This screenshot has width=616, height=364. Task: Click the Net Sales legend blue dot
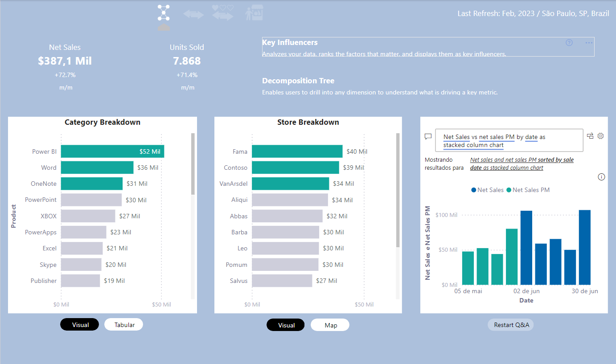click(473, 190)
